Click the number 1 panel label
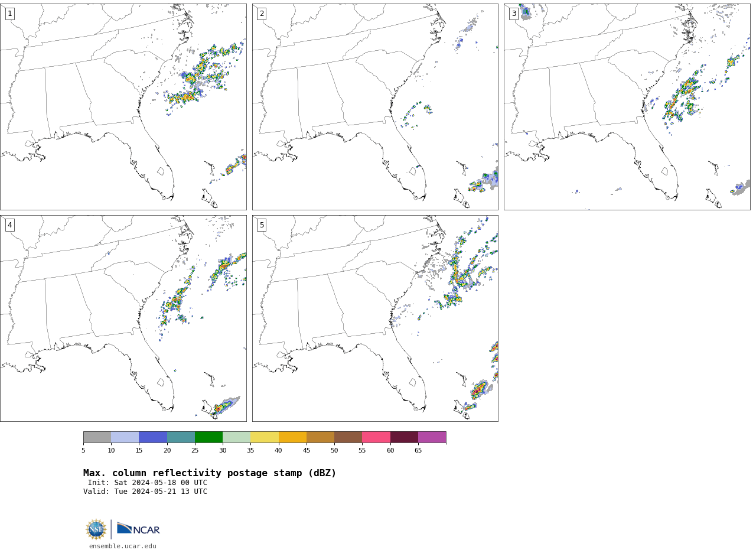This screenshot has width=756, height=553. click(x=9, y=14)
